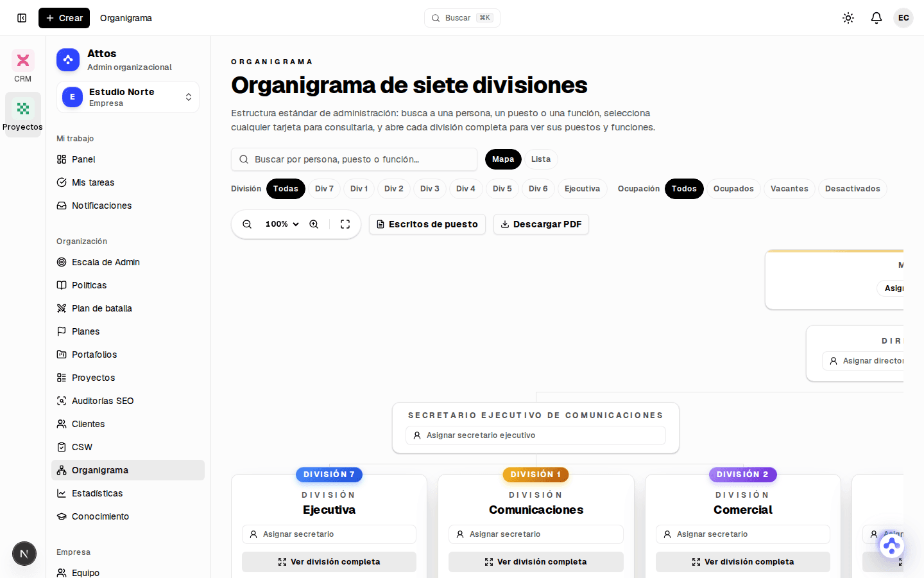Viewport: 924px width, 578px height.
Task: Filter by Div 2
Action: coord(394,189)
